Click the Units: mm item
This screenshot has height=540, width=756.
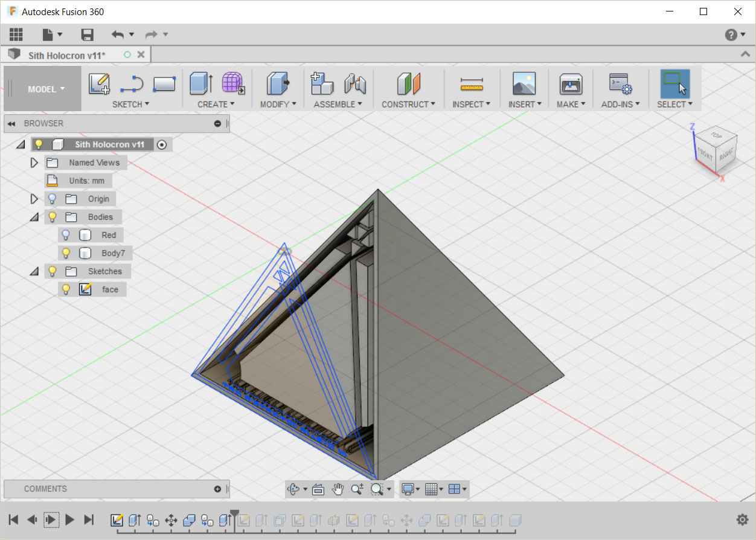click(86, 181)
